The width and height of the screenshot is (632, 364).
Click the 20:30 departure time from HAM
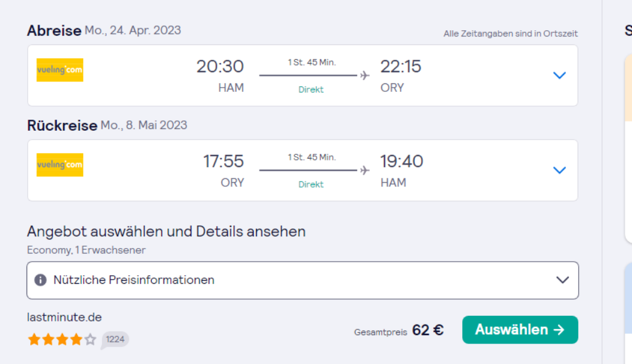[x=220, y=67]
